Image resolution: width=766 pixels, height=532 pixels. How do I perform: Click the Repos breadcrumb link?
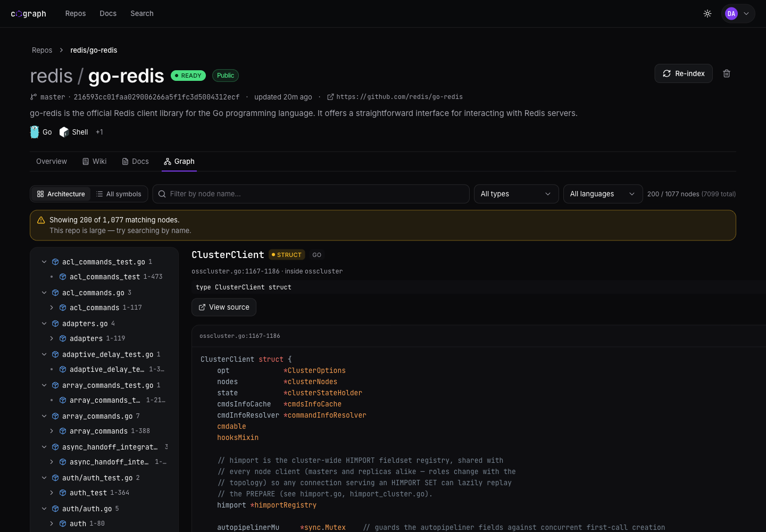point(42,50)
